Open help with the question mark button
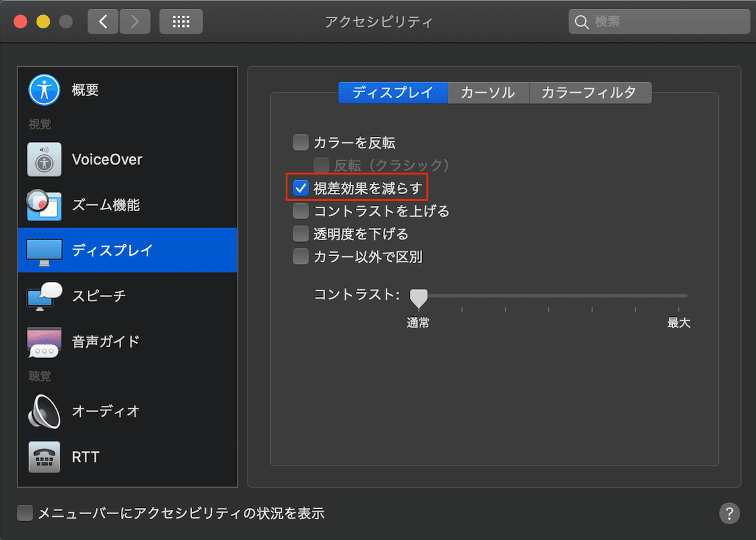Screen dimensions: 756x540 tap(729, 512)
